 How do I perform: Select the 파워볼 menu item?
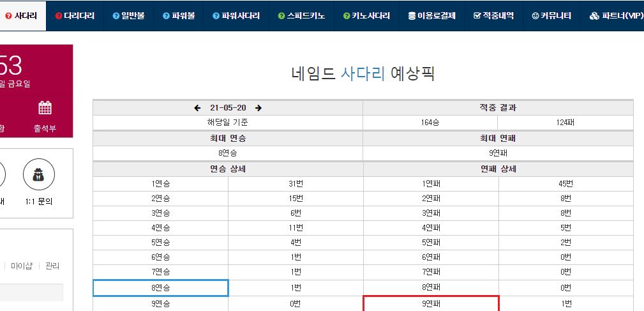(179, 16)
